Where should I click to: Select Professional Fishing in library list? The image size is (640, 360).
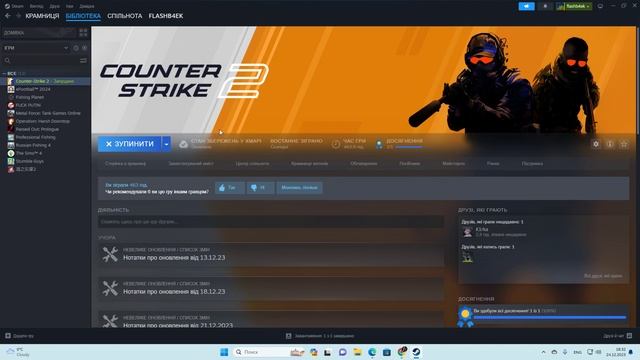[45, 137]
